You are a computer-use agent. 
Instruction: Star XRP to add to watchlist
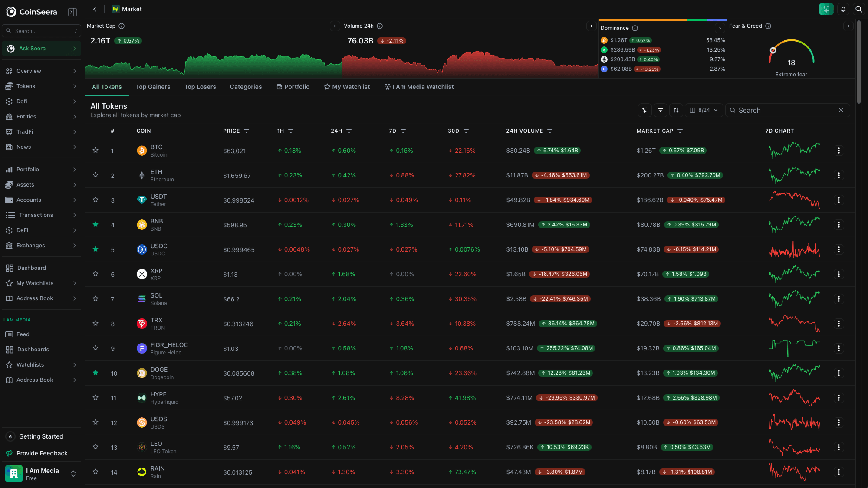click(x=95, y=274)
